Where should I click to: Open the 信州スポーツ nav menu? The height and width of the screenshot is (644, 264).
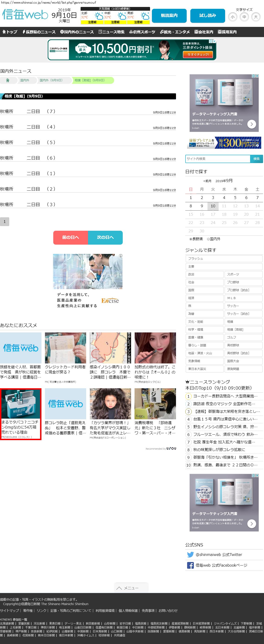pos(142,32)
